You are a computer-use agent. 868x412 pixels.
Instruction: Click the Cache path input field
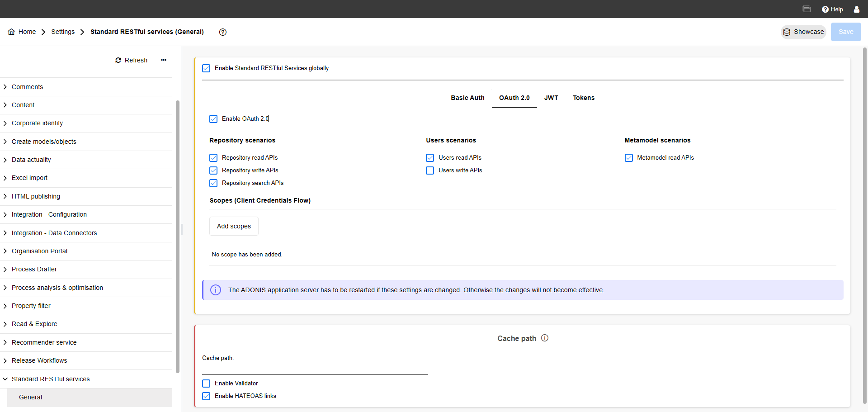(315, 369)
